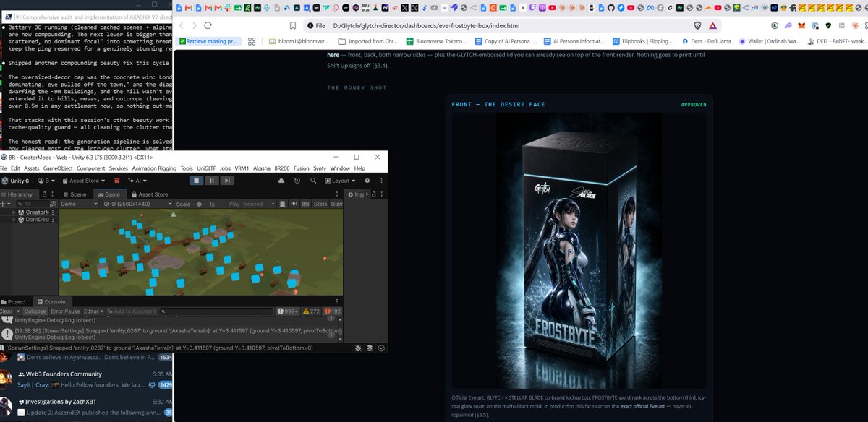The height and width of the screenshot is (422, 868).
Task: Switch to the Game tab
Action: click(109, 194)
